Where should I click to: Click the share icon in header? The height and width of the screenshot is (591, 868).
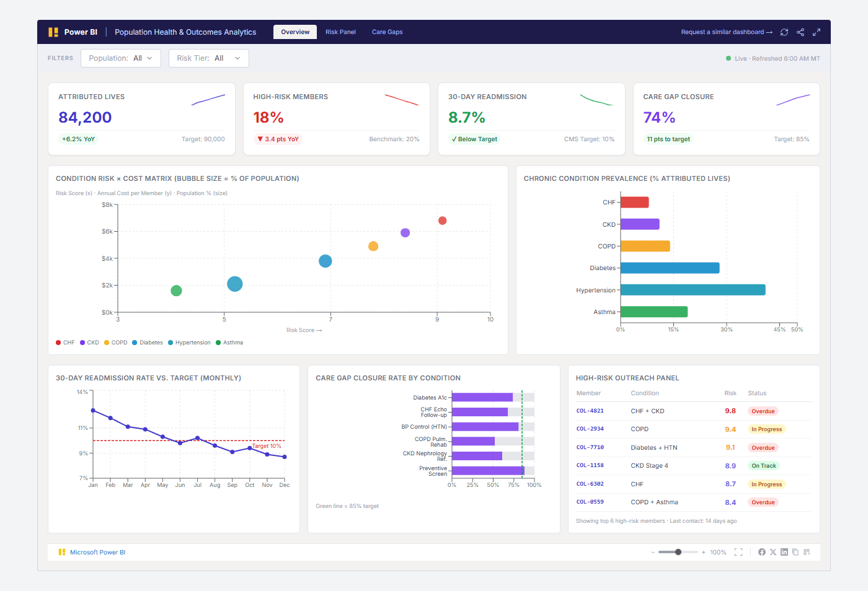(800, 32)
